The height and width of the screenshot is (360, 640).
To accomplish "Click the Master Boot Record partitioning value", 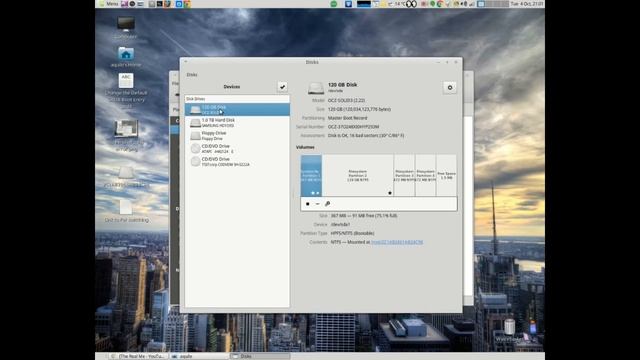I will (x=347, y=118).
